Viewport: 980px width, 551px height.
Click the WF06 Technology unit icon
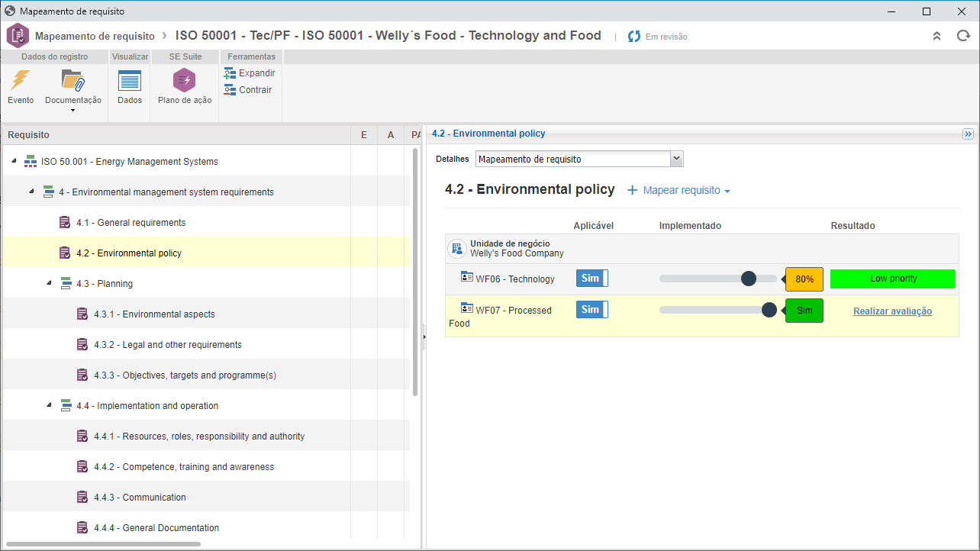click(467, 277)
